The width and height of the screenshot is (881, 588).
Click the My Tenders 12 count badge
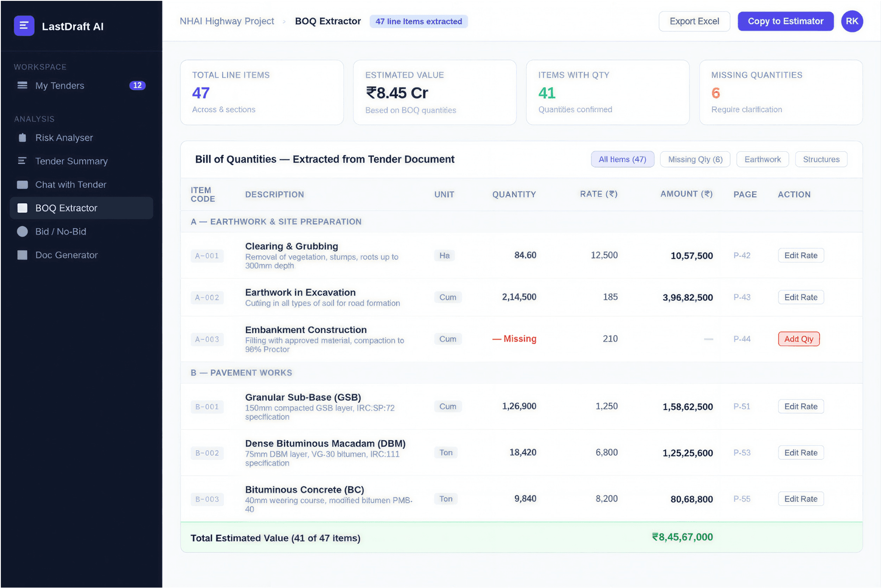[x=137, y=85]
